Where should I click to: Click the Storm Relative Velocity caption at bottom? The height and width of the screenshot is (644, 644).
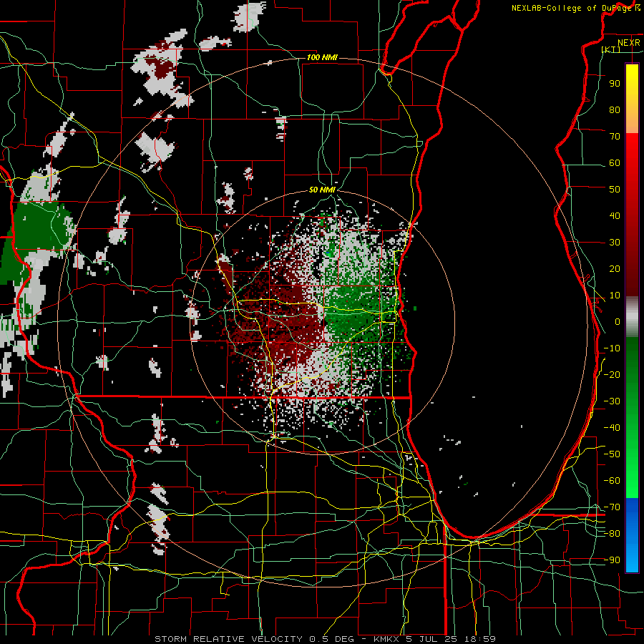(325, 639)
